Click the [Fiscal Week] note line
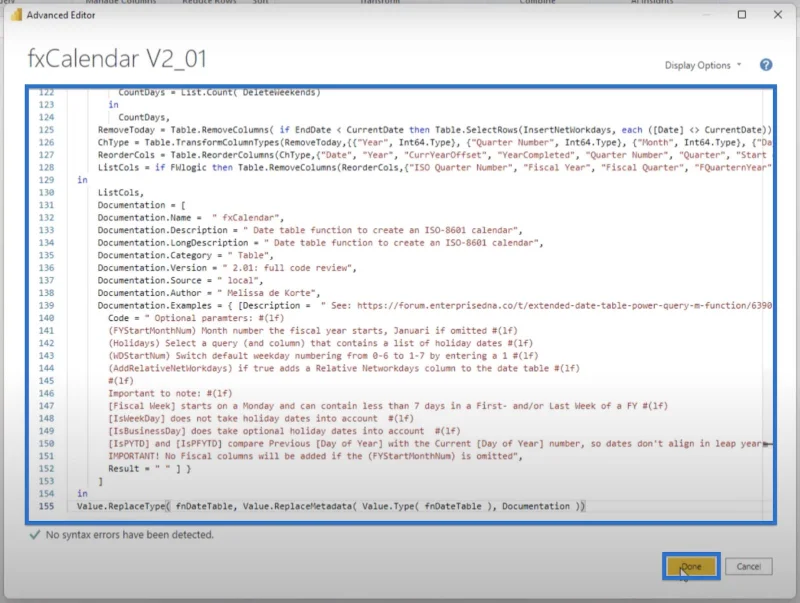 click(387, 406)
